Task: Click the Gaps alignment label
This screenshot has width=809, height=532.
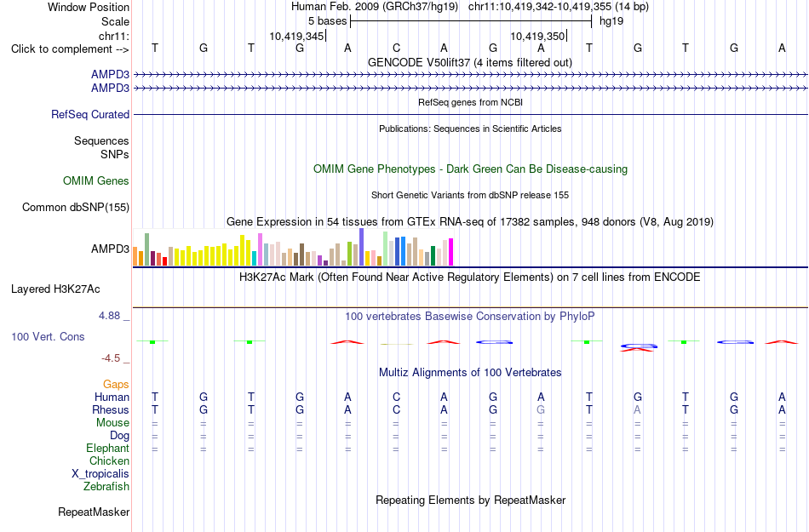Action: [116, 385]
